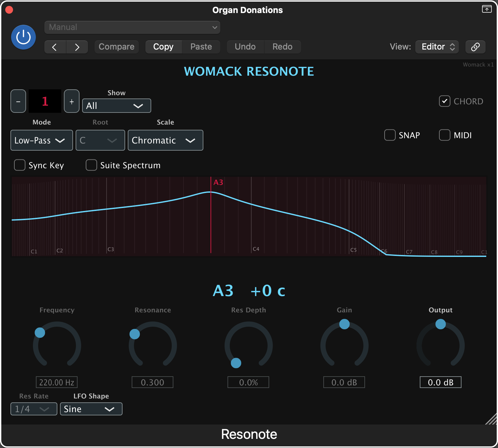Click the window resize handle corner
Screen dimensions: 498x448
(491, 419)
